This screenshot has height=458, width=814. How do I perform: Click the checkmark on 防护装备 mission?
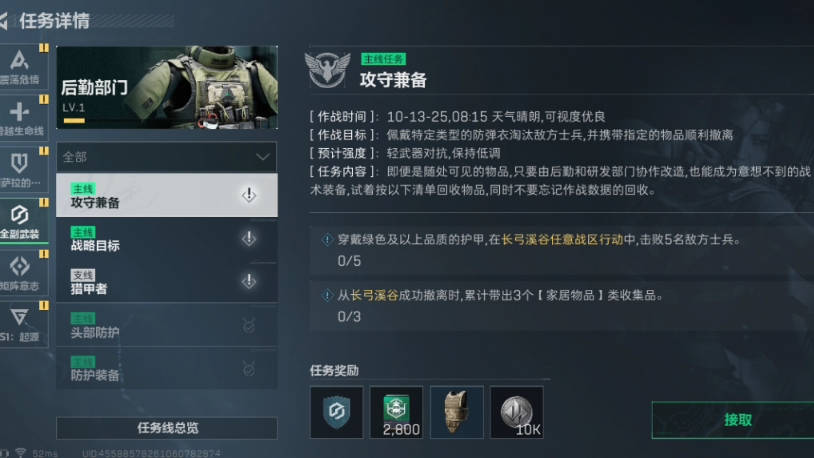click(249, 369)
